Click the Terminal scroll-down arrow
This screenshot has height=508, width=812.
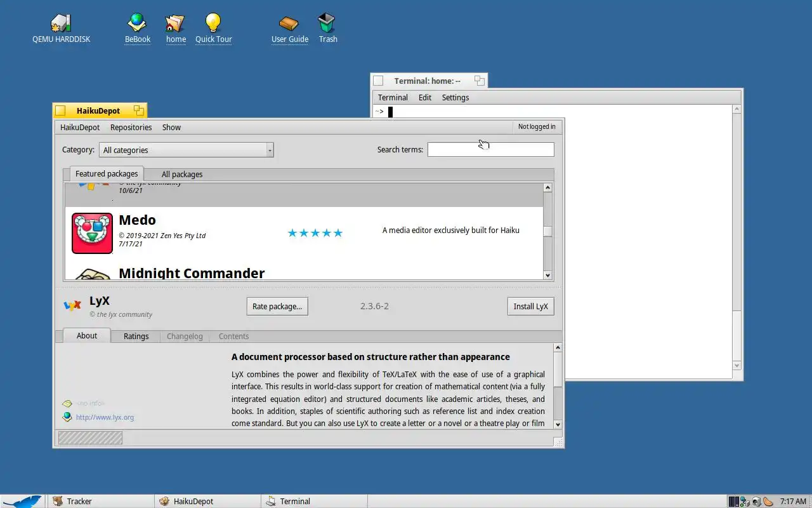737,365
